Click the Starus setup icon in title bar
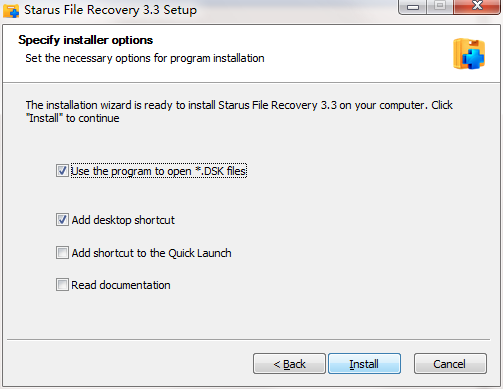Image resolution: width=503 pixels, height=389 pixels. [x=11, y=10]
